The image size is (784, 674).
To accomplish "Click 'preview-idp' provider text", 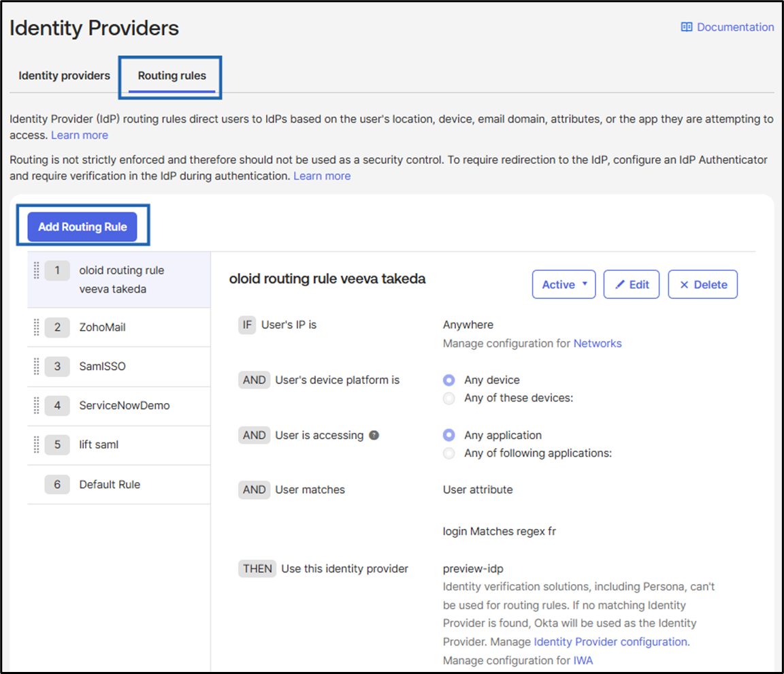I will [473, 568].
